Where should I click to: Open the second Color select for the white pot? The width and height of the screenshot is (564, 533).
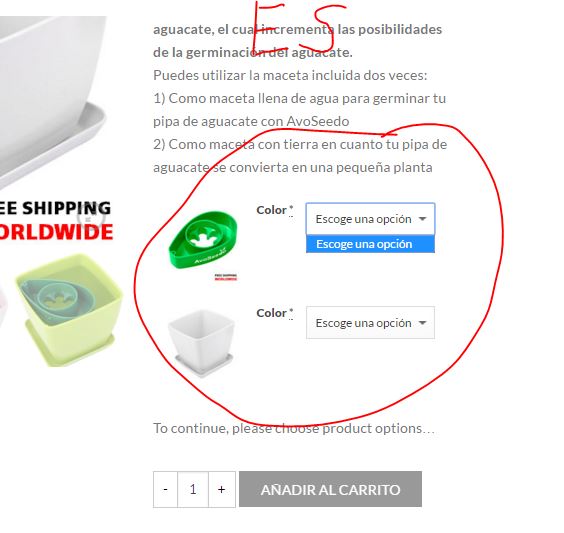coord(370,323)
